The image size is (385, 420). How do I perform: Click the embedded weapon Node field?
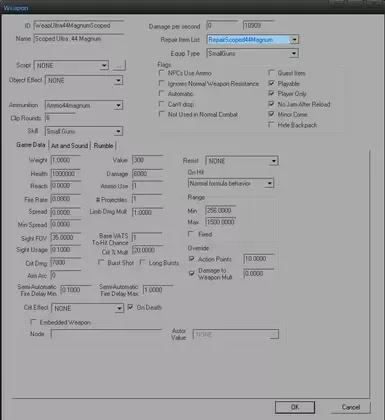click(x=106, y=334)
